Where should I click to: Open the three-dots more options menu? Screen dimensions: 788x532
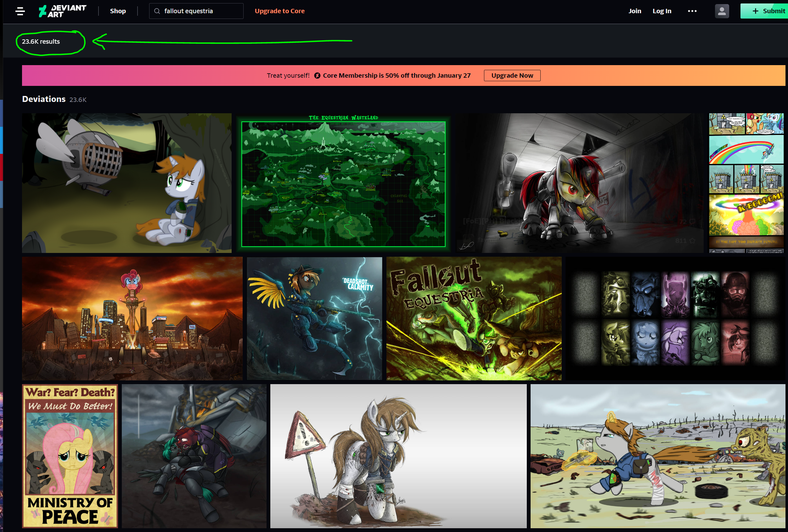tap(692, 11)
